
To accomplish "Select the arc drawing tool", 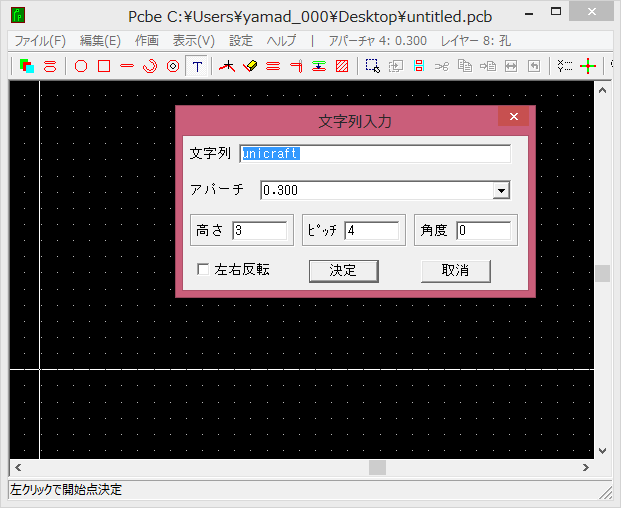I will [150, 66].
